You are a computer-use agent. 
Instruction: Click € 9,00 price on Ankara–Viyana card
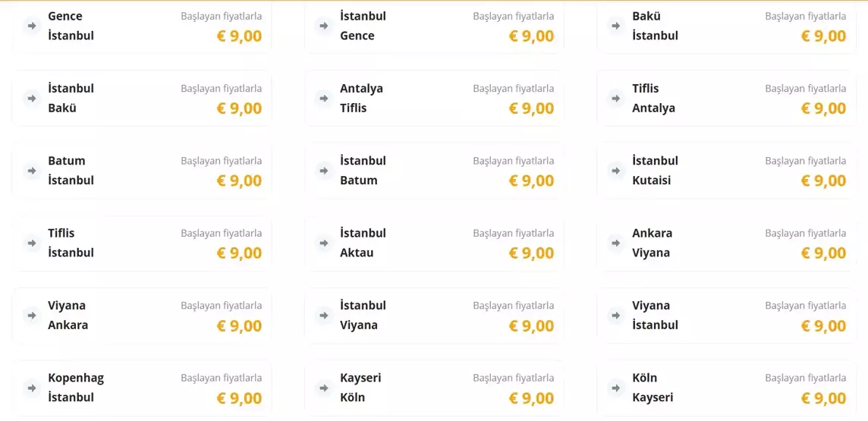(823, 253)
